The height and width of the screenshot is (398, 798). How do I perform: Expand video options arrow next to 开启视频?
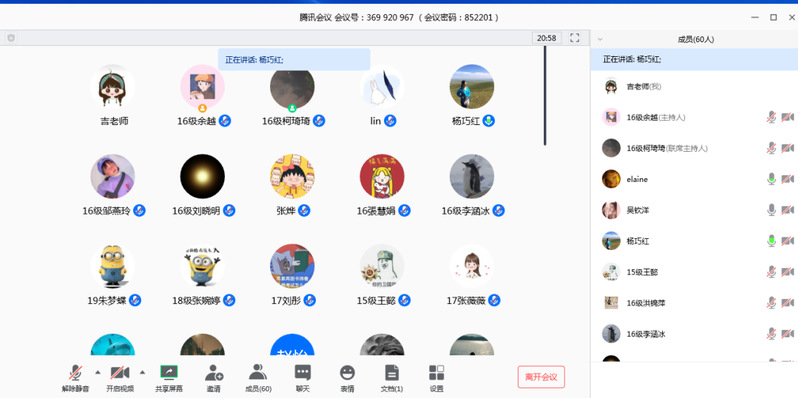(x=142, y=372)
